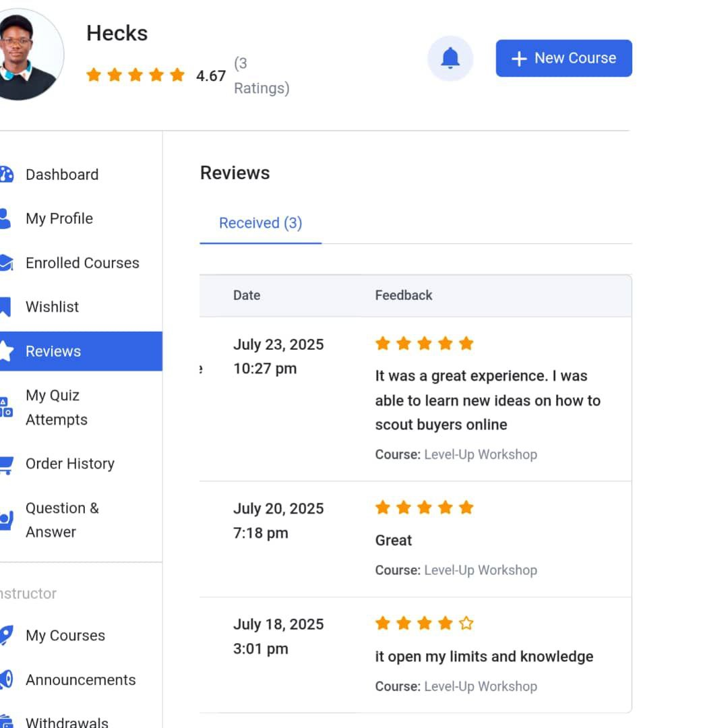The image size is (703, 728).
Task: Click the Announcements megaphone icon
Action: (x=7, y=679)
